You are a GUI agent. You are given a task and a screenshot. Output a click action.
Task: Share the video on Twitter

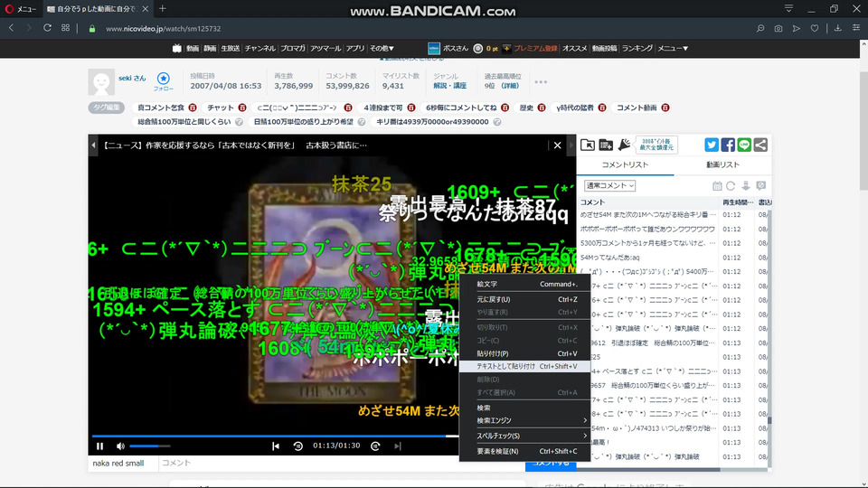tap(712, 145)
